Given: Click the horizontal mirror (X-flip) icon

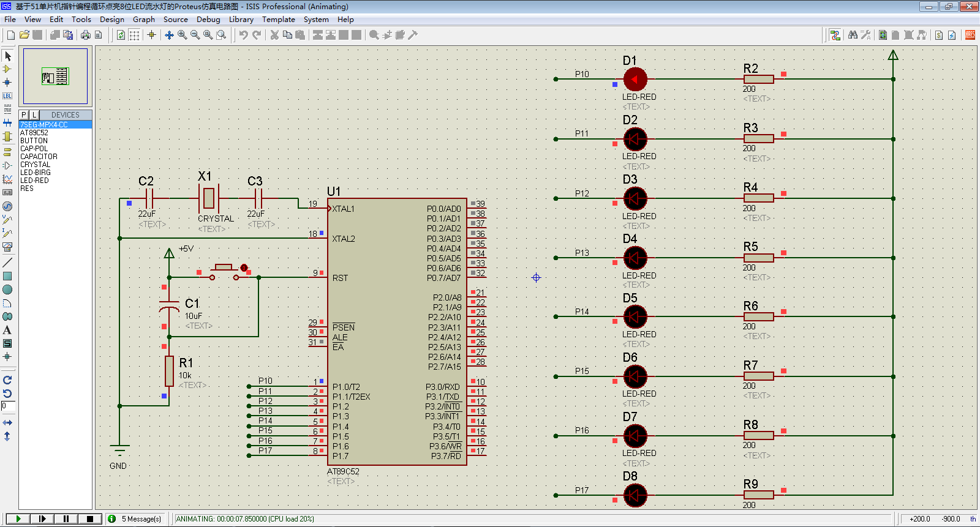Looking at the screenshot, I should [x=7, y=423].
